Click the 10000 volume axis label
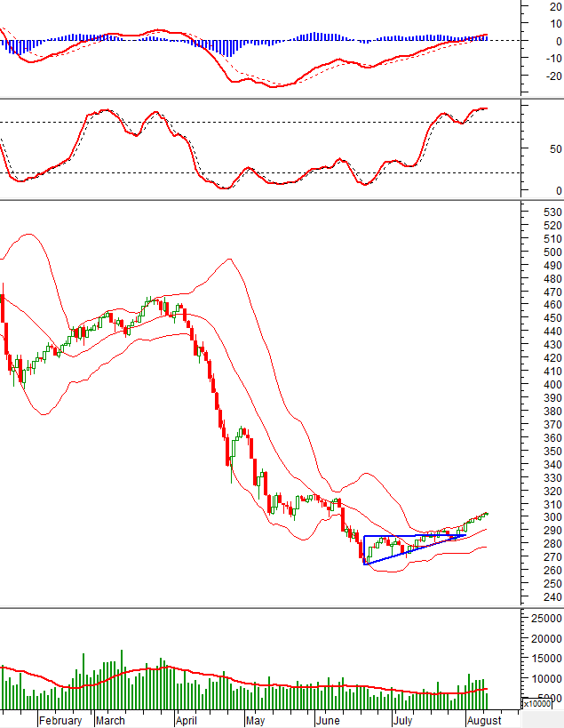 (x=546, y=679)
